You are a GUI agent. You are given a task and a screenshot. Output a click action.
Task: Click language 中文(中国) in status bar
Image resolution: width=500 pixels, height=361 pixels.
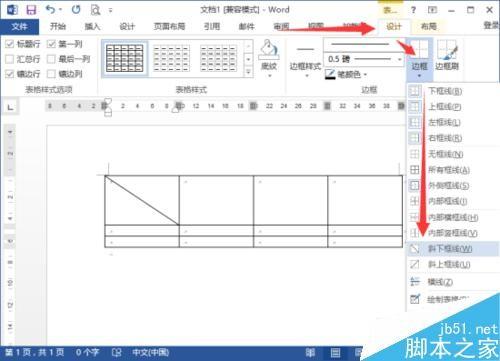150,352
